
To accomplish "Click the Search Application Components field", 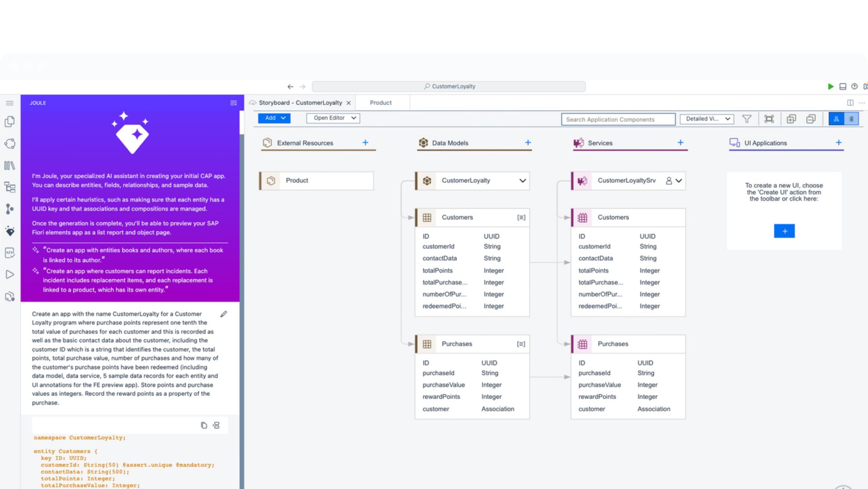I will coord(618,119).
